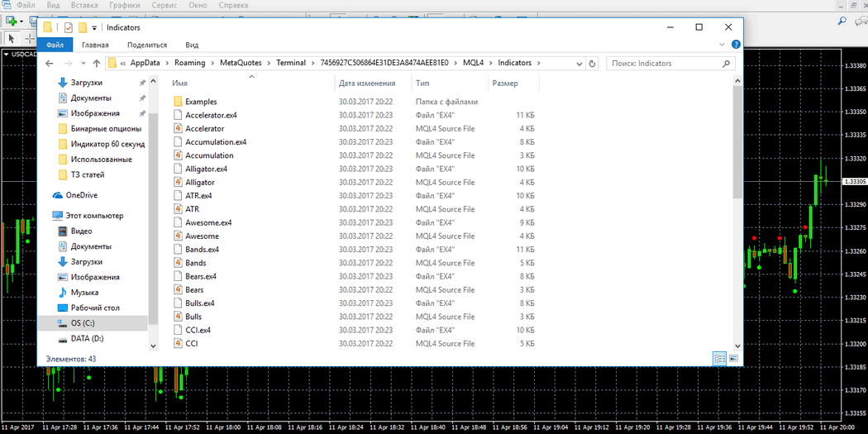Click the MetaTrader search magnifier icon
Image resolution: width=868 pixels, height=434 pixels.
[x=842, y=21]
